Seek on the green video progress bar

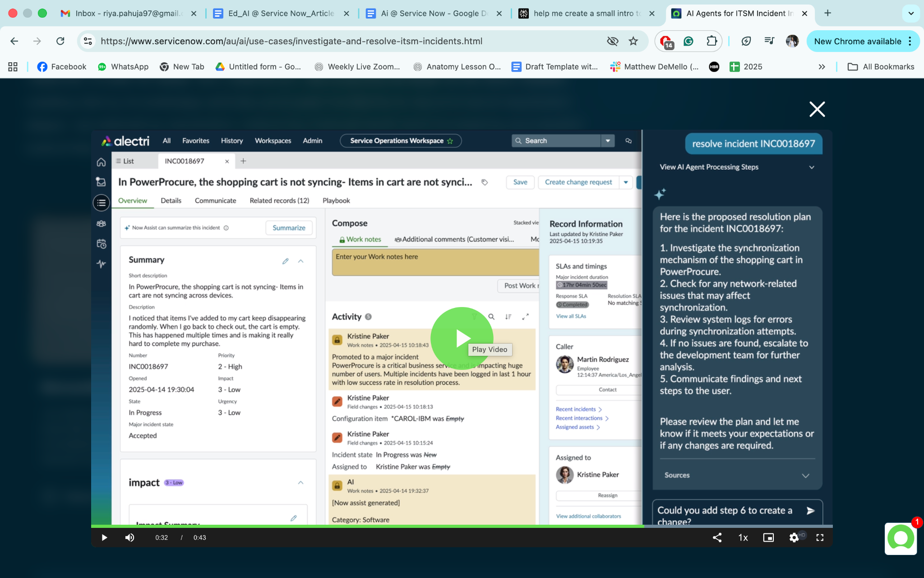pyautogui.click(x=462, y=526)
